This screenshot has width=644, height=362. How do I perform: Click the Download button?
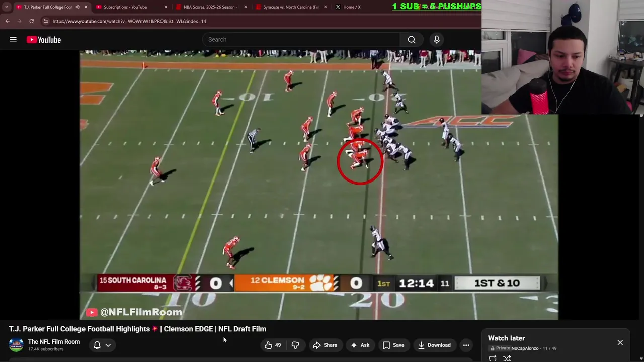coord(434,345)
